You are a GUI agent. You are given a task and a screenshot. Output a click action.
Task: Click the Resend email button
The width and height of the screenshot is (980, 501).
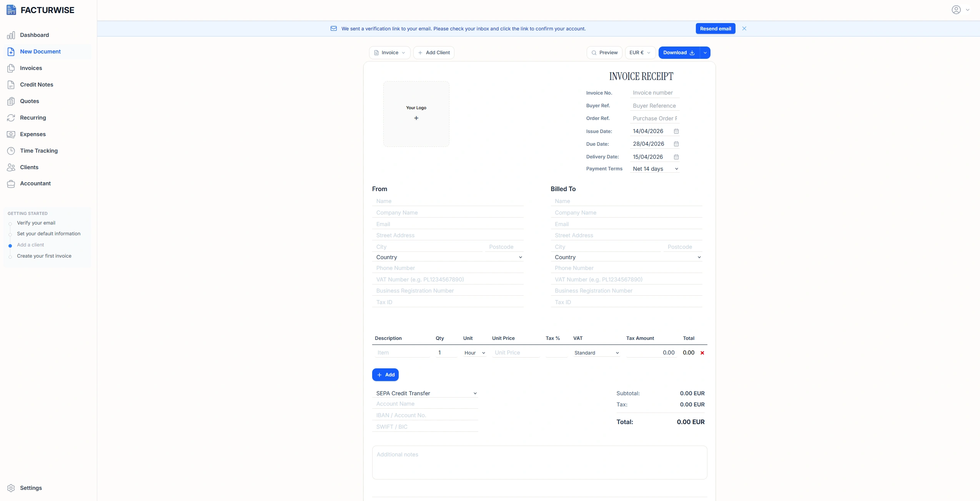(715, 28)
